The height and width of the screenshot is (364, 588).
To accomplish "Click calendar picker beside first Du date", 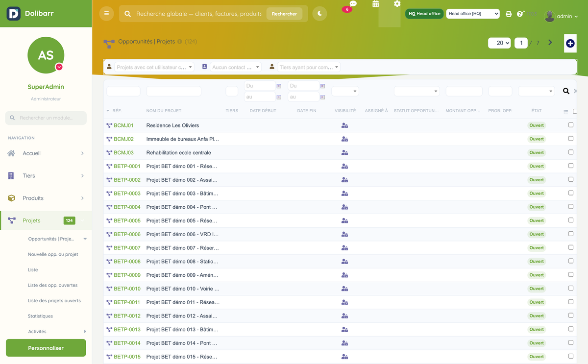I will click(x=279, y=86).
